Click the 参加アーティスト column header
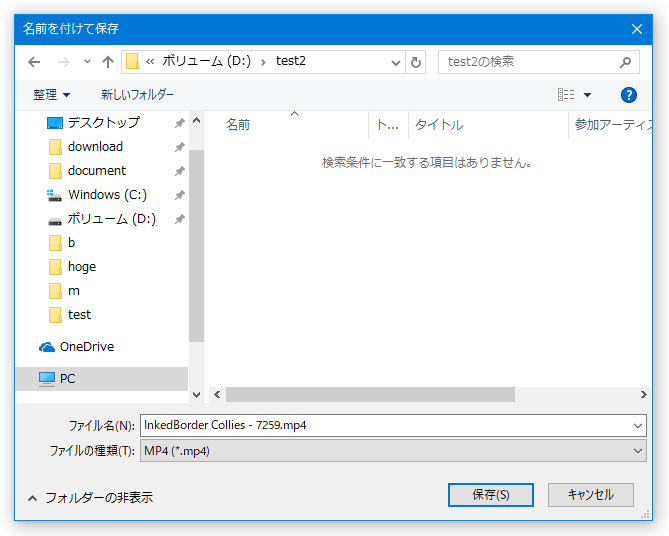 pyautogui.click(x=610, y=125)
